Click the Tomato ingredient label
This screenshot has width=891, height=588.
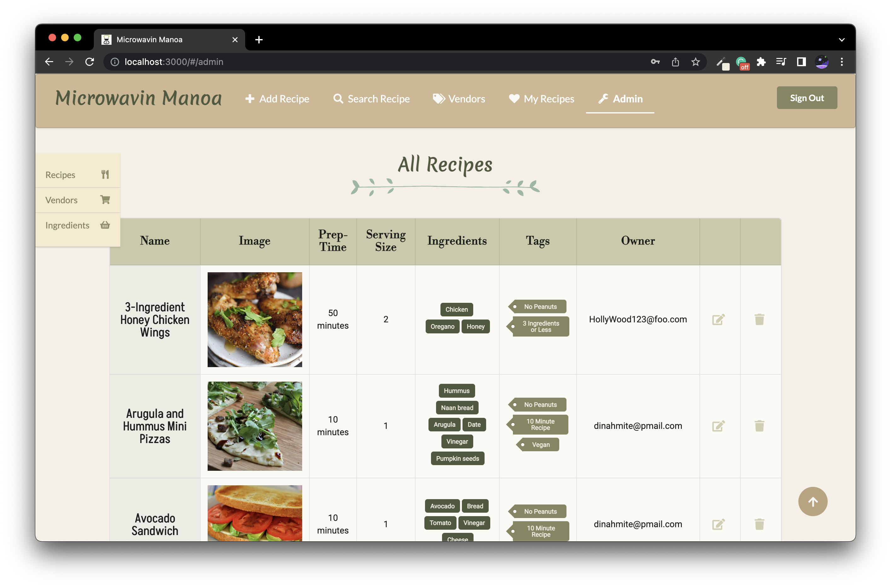click(440, 523)
